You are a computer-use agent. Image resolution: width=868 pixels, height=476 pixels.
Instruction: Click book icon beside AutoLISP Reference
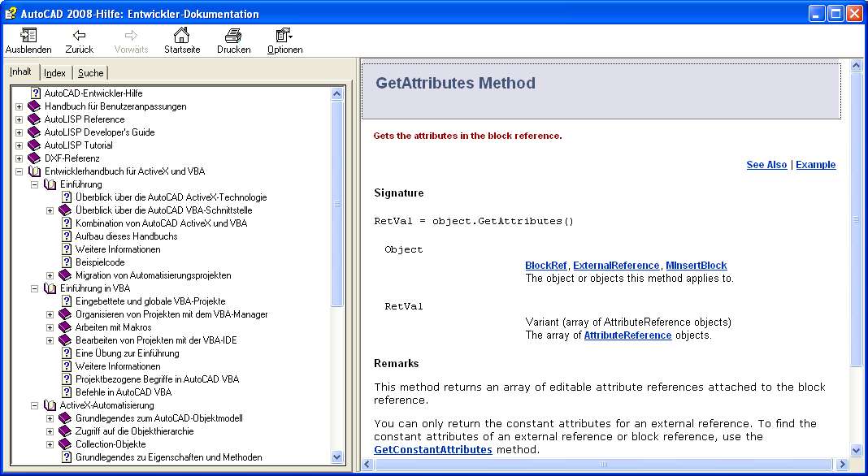(34, 119)
